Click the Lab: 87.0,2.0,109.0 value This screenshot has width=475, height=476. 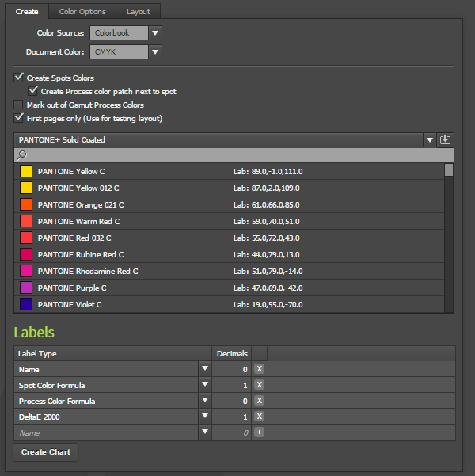tap(267, 188)
